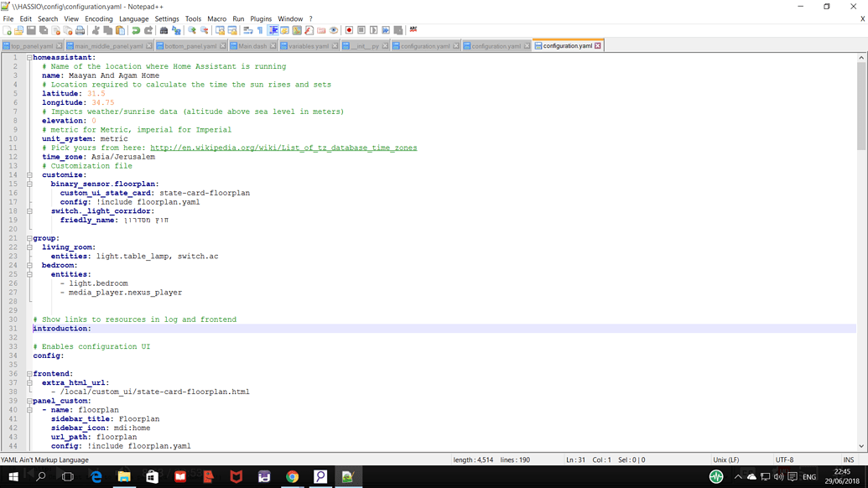The width and height of the screenshot is (868, 488).
Task: Start macro recording with red record icon
Action: [x=349, y=30]
